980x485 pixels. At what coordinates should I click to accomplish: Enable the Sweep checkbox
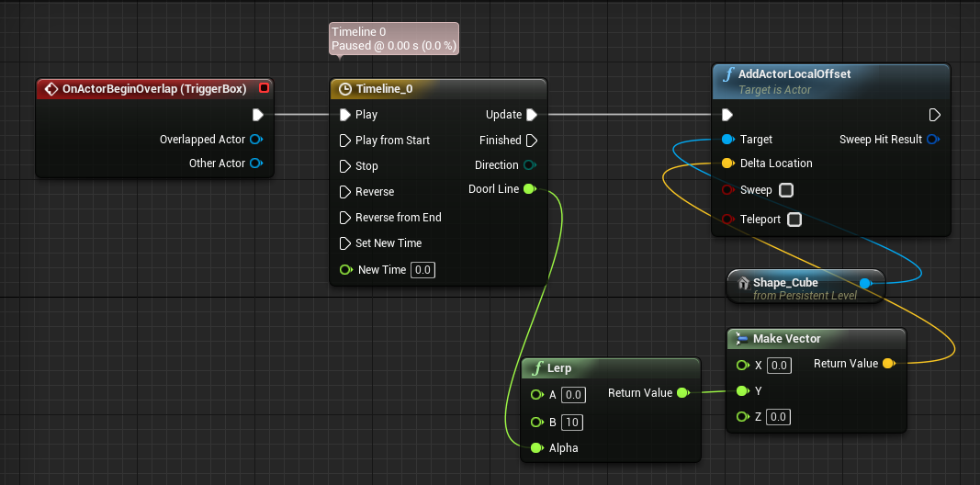[786, 190]
